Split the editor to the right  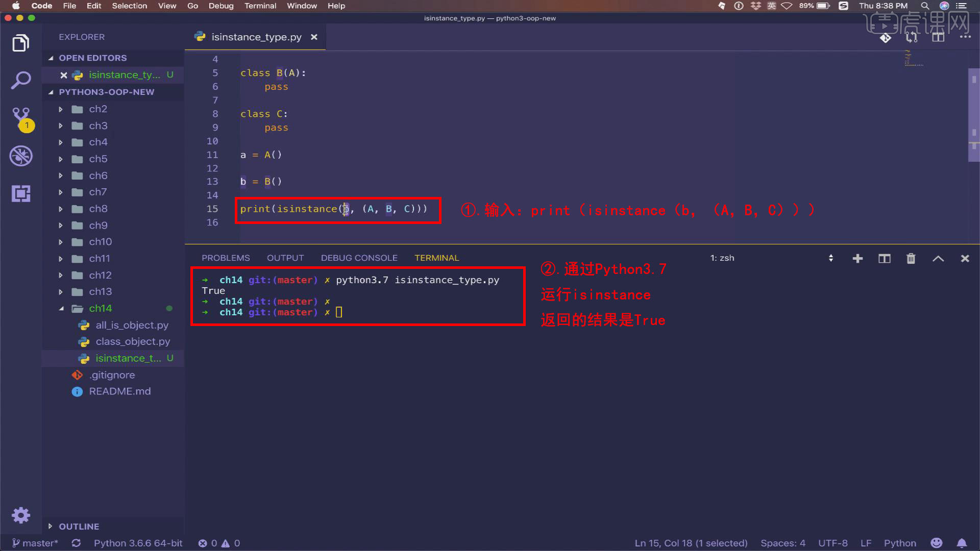point(938,38)
